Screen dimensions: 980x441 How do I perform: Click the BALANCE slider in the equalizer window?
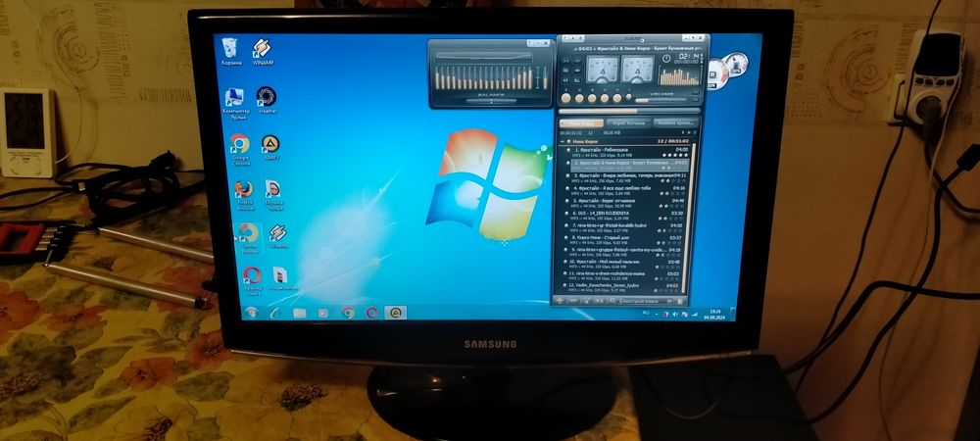pos(491,100)
